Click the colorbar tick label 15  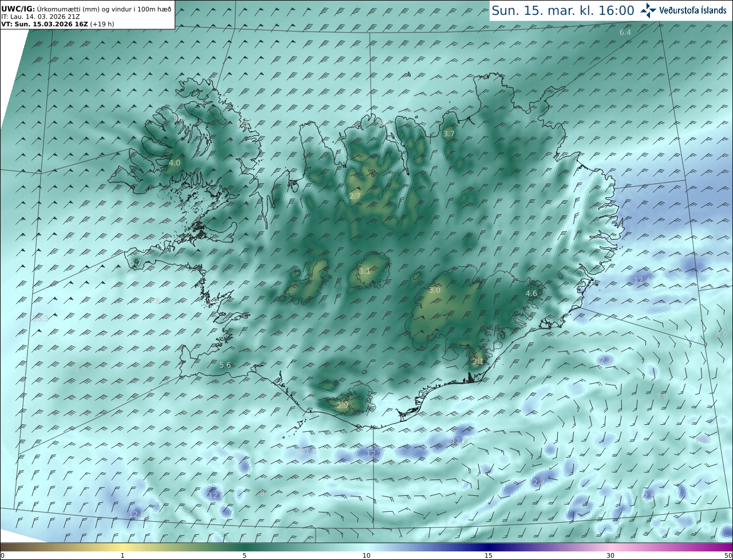(488, 555)
